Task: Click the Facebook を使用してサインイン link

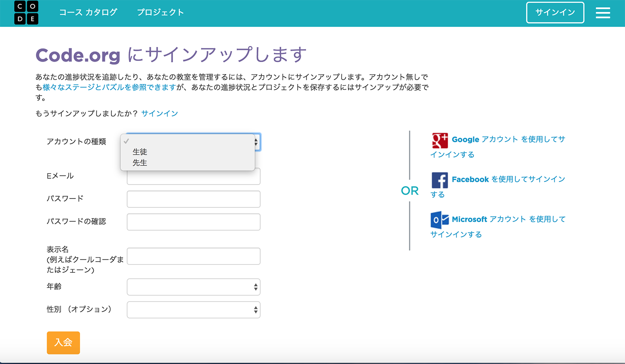Action: [x=498, y=186]
